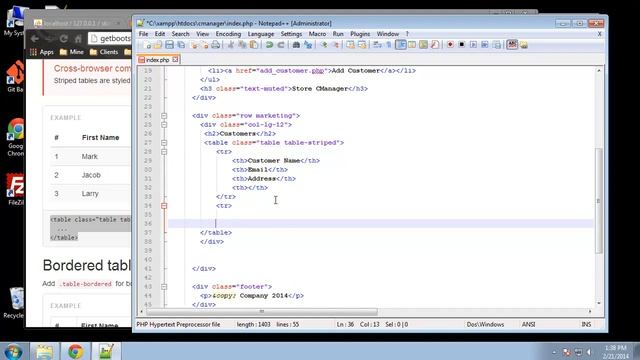The image size is (640, 360).
Task: Open Find with the binoculars icon
Action: pyautogui.click(x=296, y=45)
